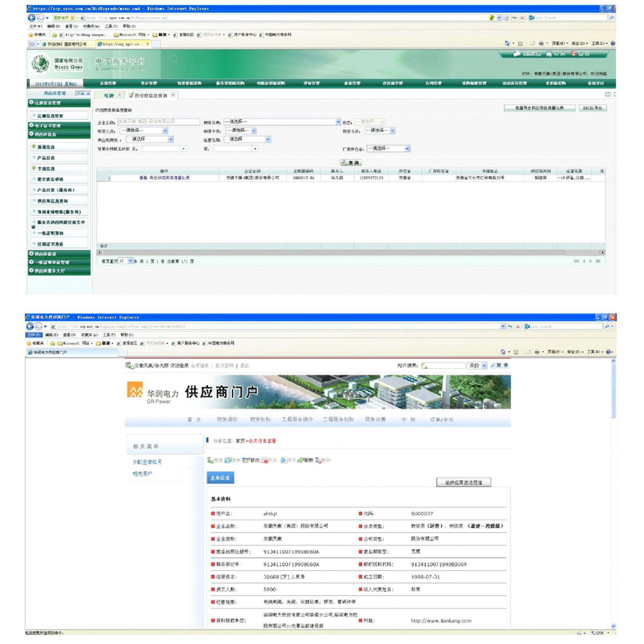Open the 物资招标 menu in CR Power portal
This screenshot has height=644, width=644.
coord(260,419)
